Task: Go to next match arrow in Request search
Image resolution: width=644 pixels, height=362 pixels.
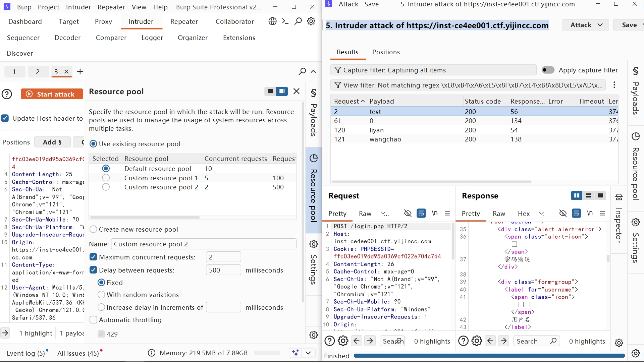Action: point(370,341)
